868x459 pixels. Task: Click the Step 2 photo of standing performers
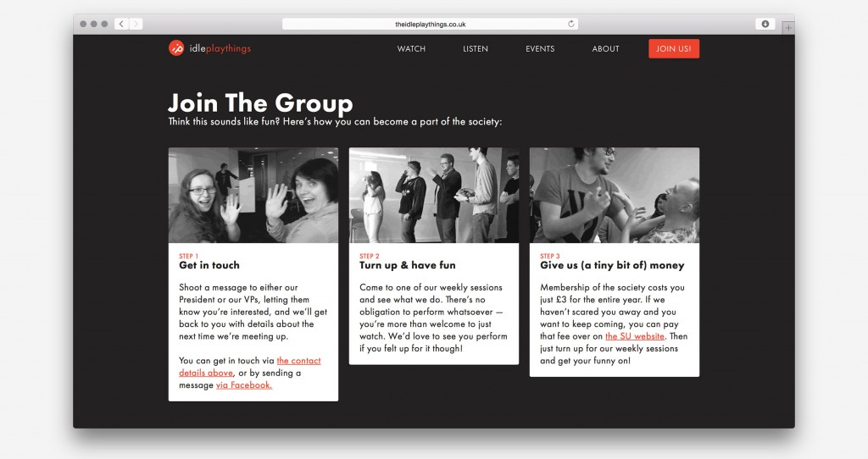pos(434,196)
